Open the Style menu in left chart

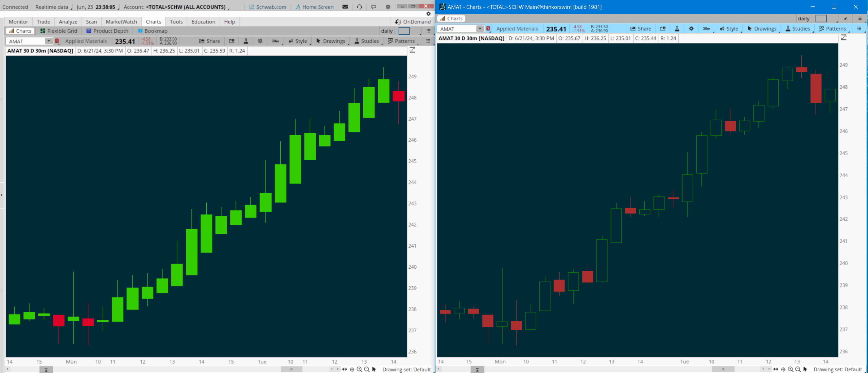click(x=298, y=41)
